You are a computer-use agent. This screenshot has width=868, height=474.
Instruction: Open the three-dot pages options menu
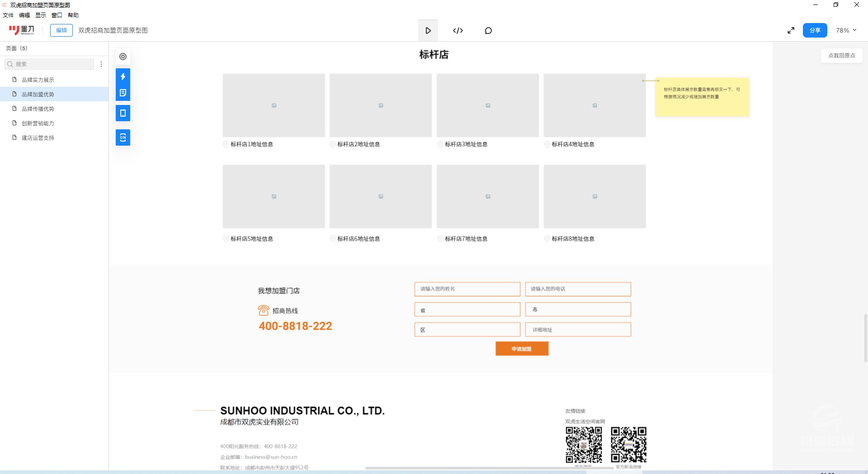pos(101,64)
